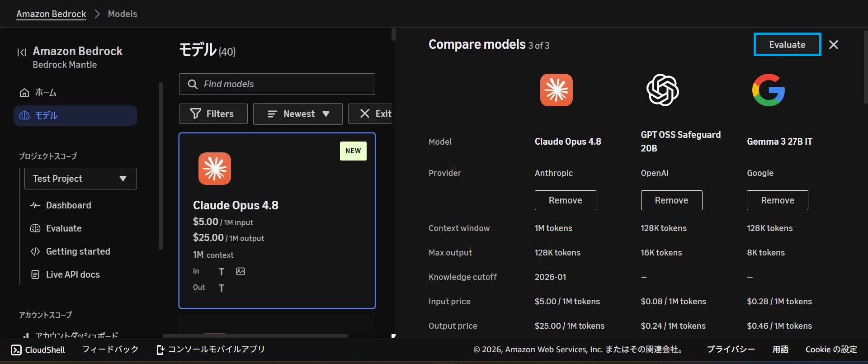Collapse the Amazon Bedrock sidebar
Image resolution: width=868 pixels, height=364 pixels.
pos(21,52)
